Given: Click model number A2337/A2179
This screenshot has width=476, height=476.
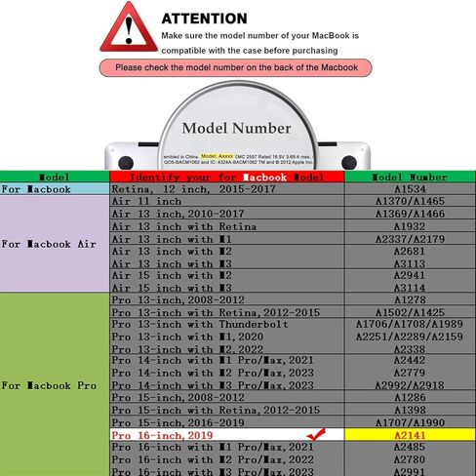Looking at the screenshot, I should (410, 239).
